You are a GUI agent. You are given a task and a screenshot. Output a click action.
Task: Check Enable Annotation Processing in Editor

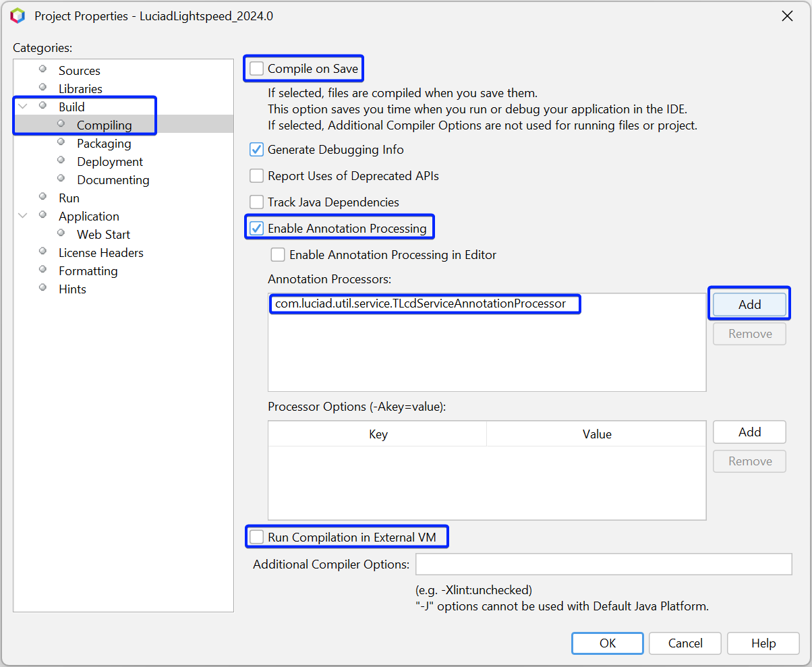[x=278, y=255]
